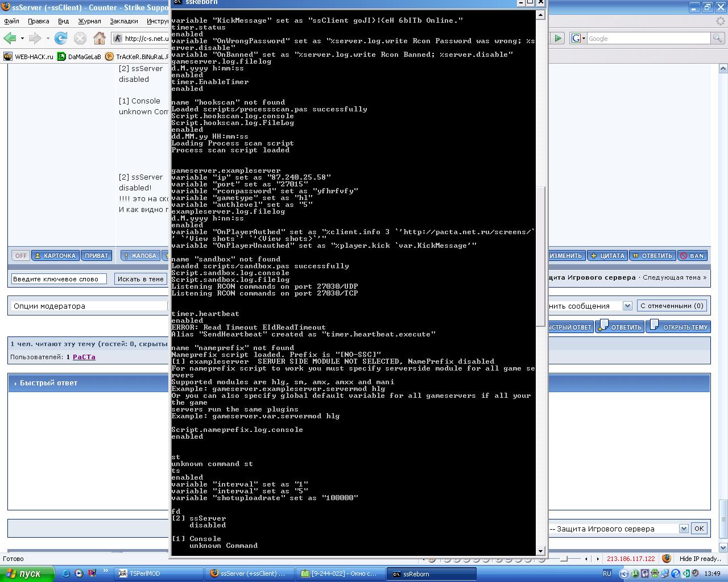
Task: Open forward history dropdown arrow
Action: [x=48, y=39]
